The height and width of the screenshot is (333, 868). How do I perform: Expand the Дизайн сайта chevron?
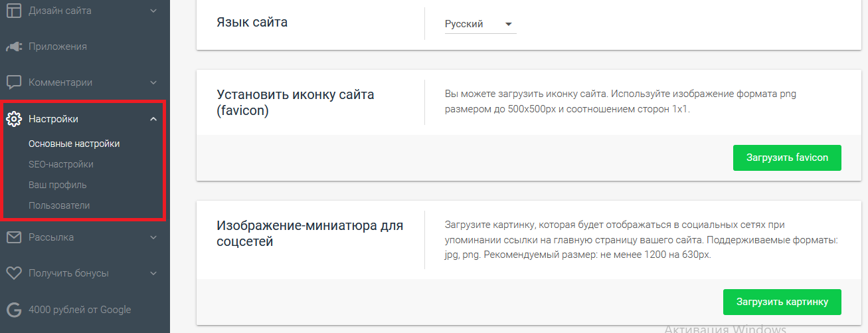point(153,11)
